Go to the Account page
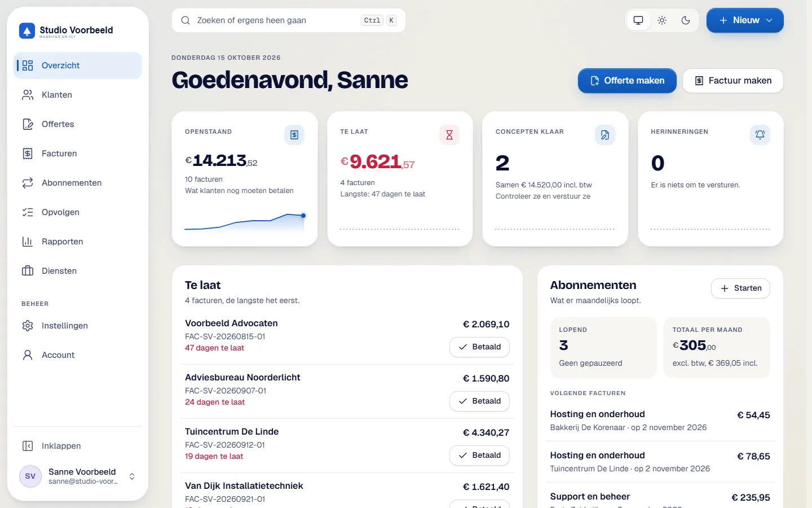The image size is (812, 508). tap(78, 355)
